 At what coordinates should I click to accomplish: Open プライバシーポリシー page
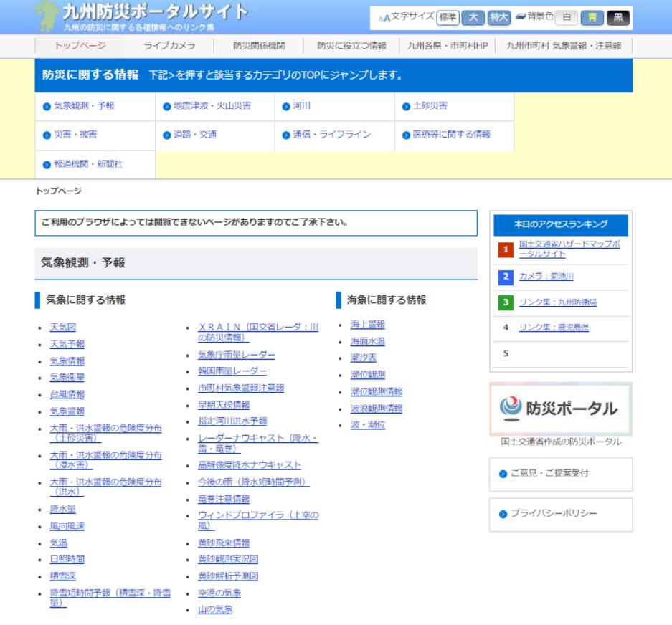pos(554,514)
